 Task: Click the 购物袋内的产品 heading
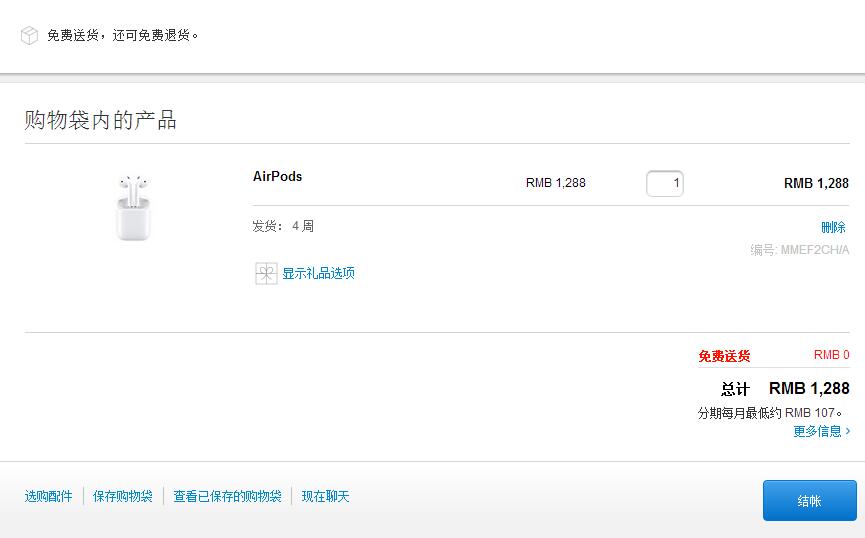click(x=100, y=120)
